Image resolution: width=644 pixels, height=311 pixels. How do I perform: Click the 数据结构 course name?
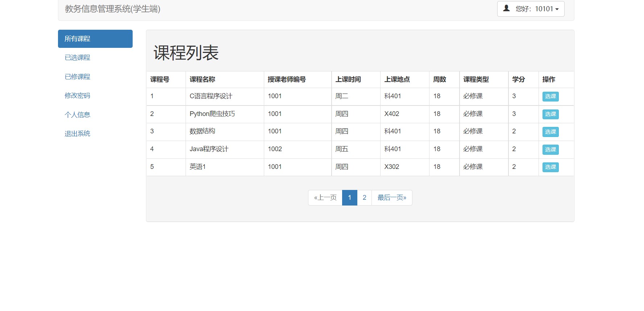[202, 131]
